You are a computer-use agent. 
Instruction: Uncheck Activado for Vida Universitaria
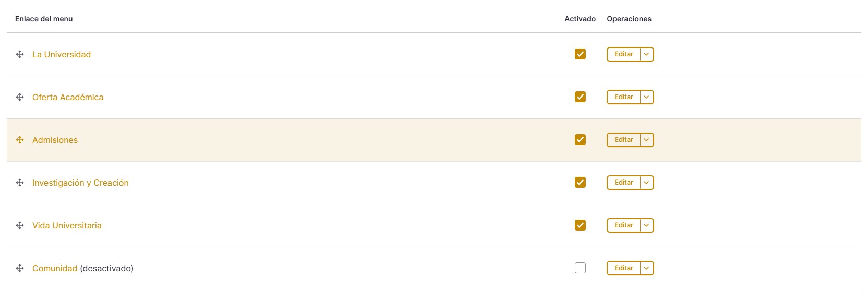tap(580, 225)
